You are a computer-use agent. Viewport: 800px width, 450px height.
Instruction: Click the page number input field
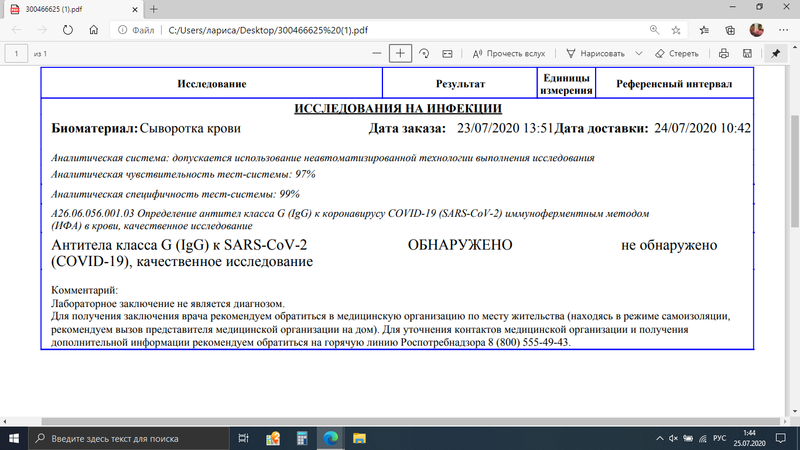coord(18,53)
